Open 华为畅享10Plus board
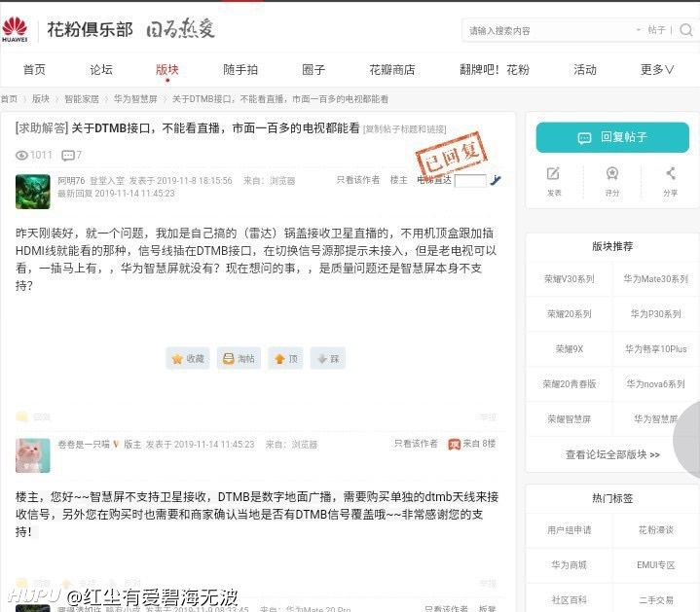Image resolution: width=700 pixels, height=612 pixels. pos(655,349)
